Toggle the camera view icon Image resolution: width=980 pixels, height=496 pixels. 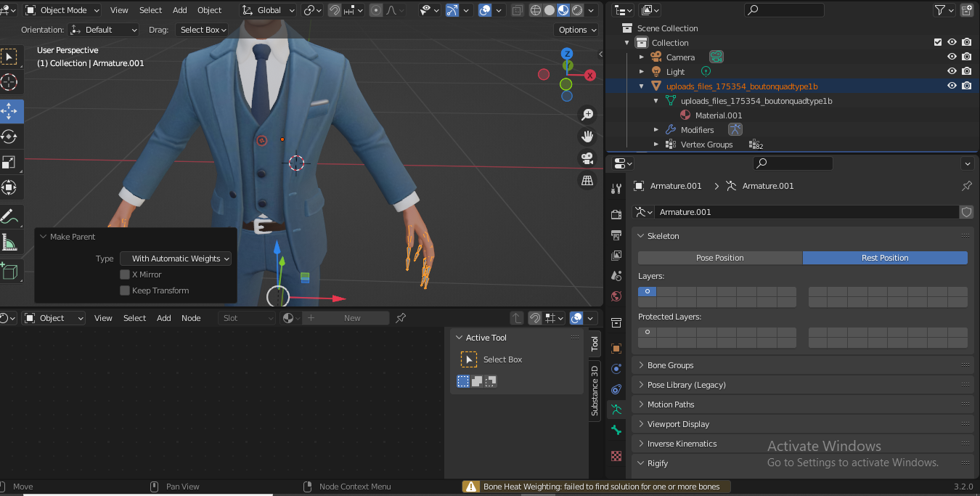click(587, 158)
